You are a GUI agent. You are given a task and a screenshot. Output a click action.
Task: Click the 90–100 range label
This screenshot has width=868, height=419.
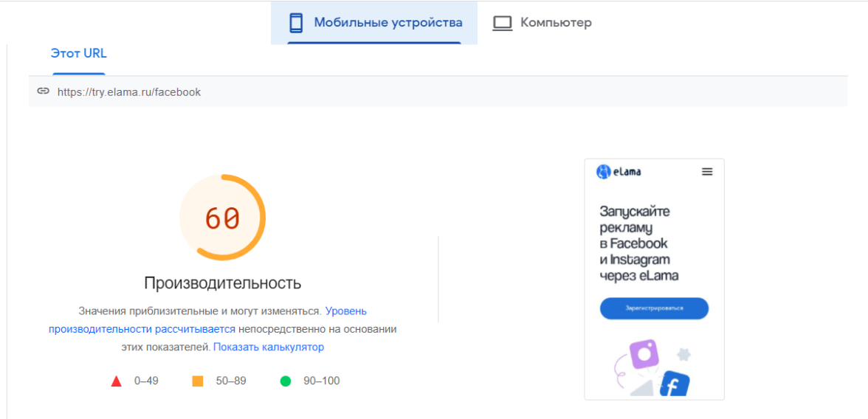point(322,381)
